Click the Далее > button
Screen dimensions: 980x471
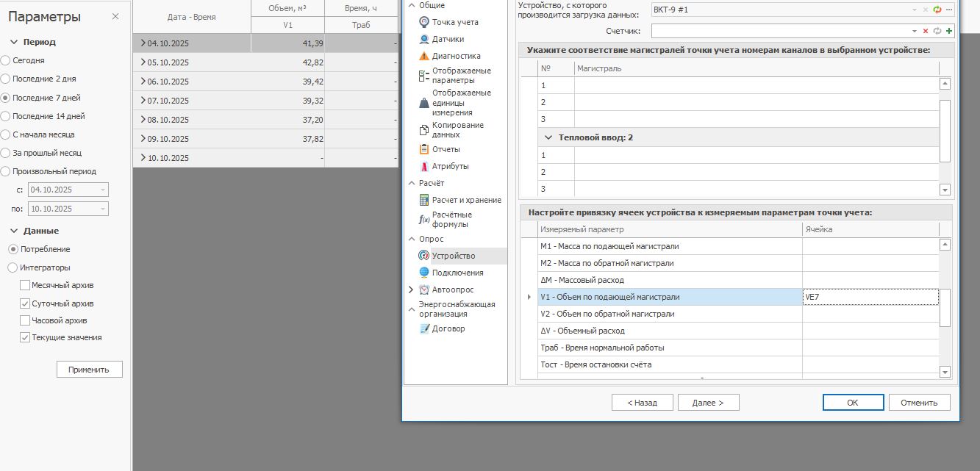point(708,403)
